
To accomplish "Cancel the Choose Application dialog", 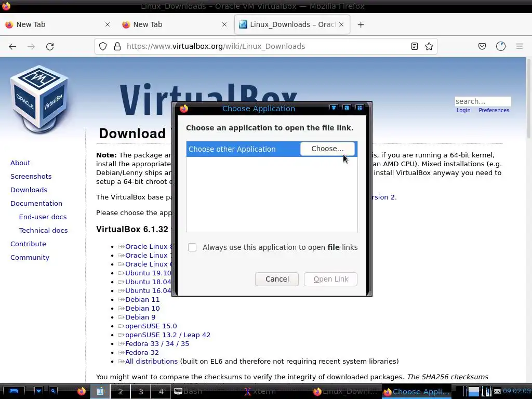I will (277, 279).
